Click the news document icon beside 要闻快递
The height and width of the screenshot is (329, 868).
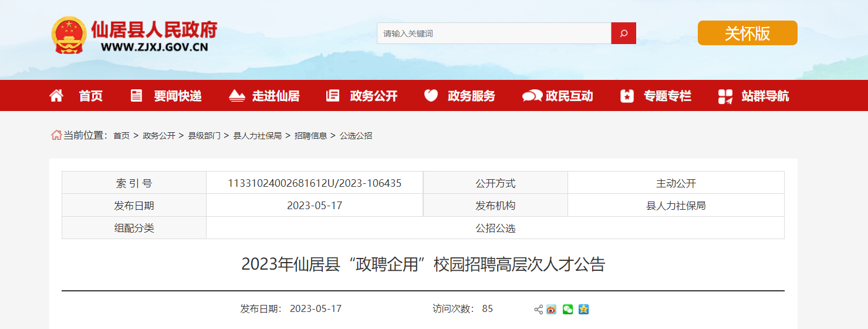pos(136,96)
